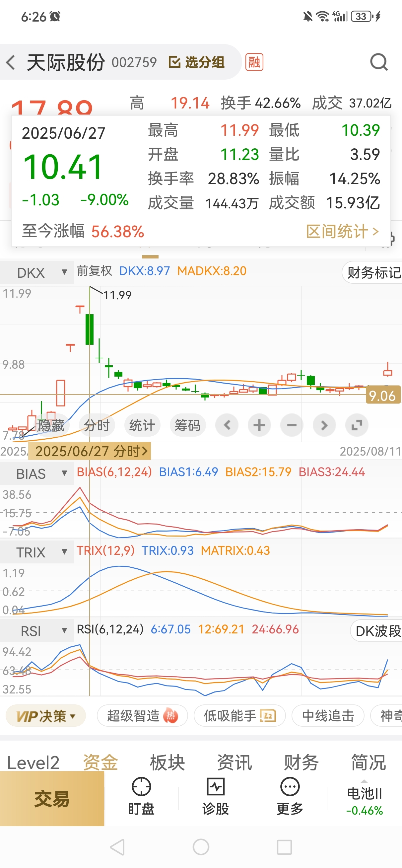
Task: Zoom out chart with minus icon
Action: [x=292, y=425]
